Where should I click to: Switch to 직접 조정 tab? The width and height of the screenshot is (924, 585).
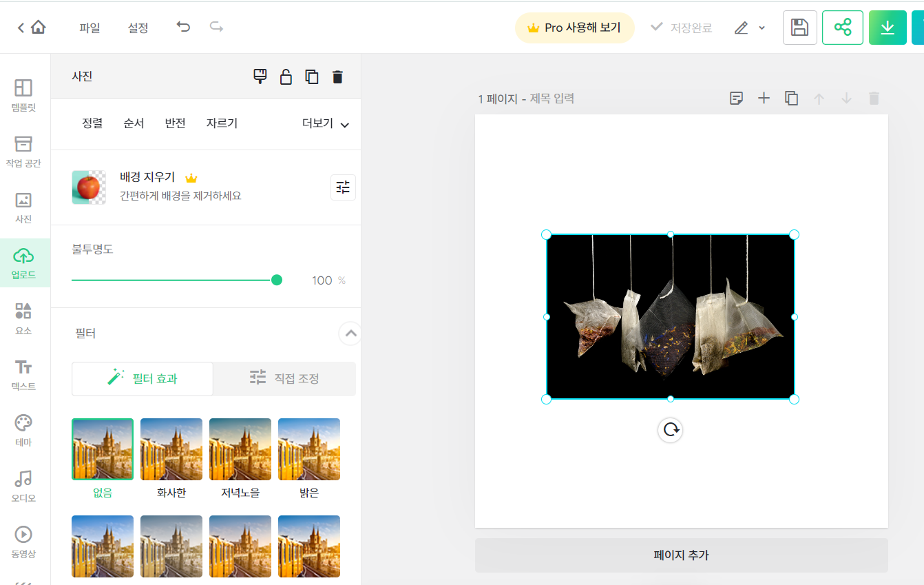pos(284,378)
